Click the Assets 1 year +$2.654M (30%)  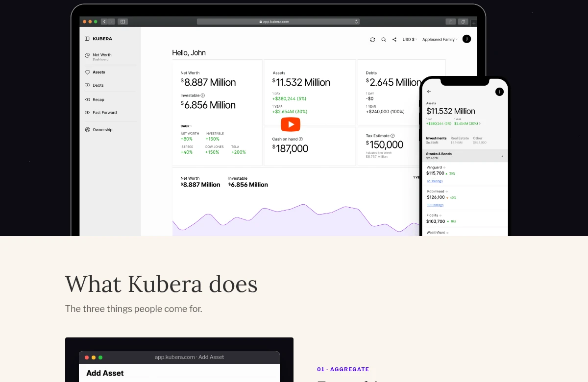290,112
